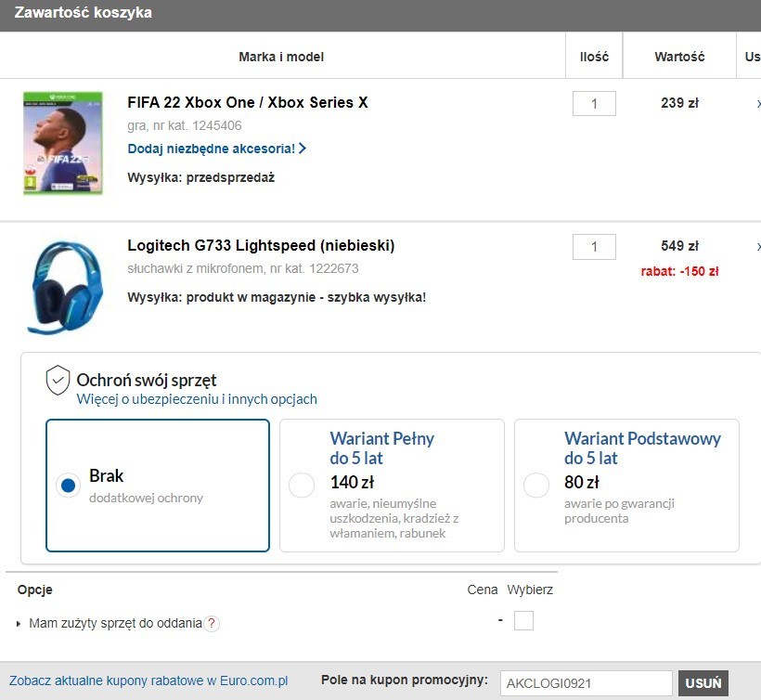
Task: Open the Dodaj niezbędne akcesoria! link
Action: tap(216, 149)
